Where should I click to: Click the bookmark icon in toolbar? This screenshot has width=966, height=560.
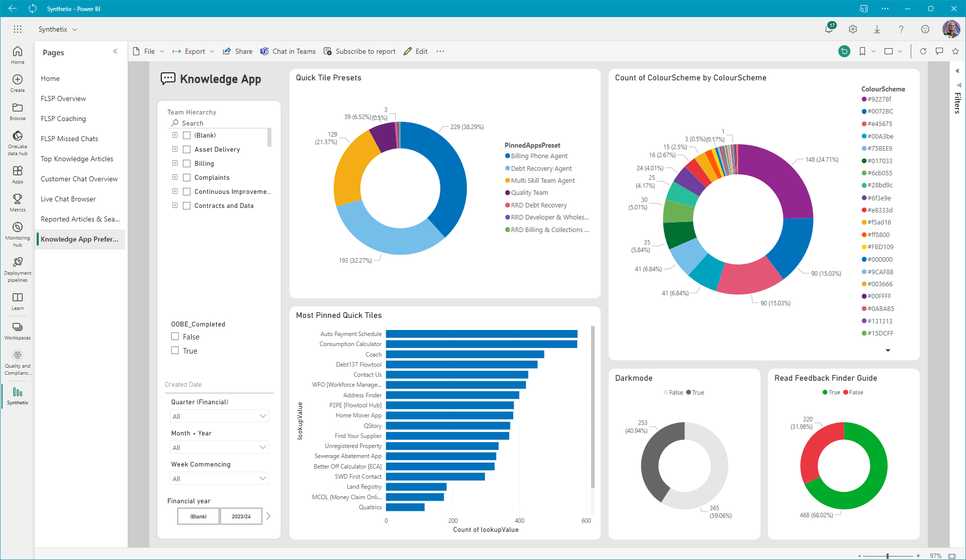(x=862, y=51)
